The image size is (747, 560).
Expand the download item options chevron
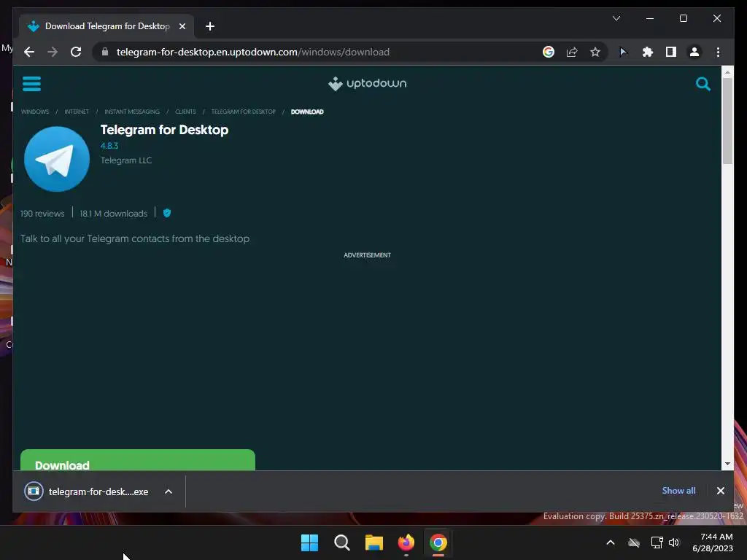click(169, 491)
